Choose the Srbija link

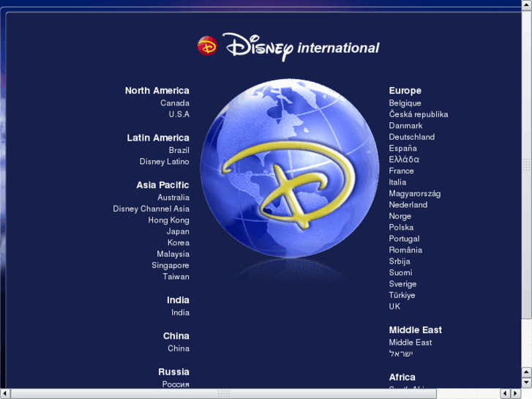[x=400, y=261]
